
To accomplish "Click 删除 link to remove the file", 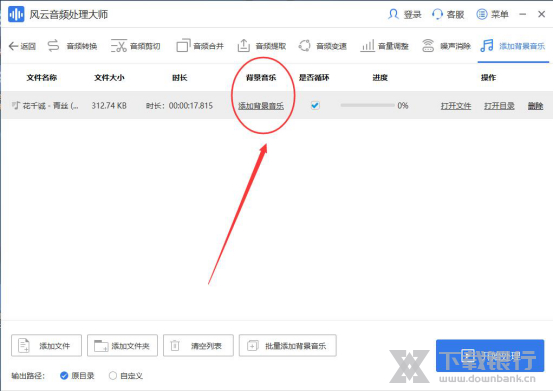I will pyautogui.click(x=535, y=106).
